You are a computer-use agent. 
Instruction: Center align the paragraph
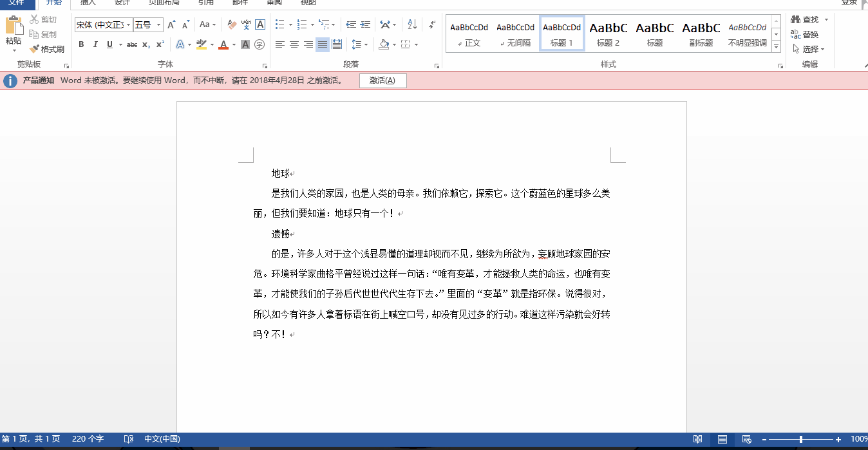tap(294, 44)
